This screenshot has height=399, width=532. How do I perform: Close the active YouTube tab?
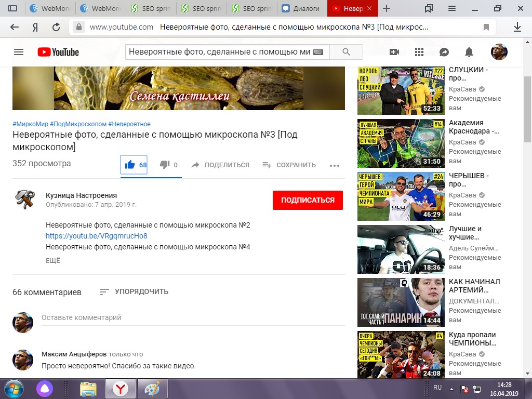369,8
